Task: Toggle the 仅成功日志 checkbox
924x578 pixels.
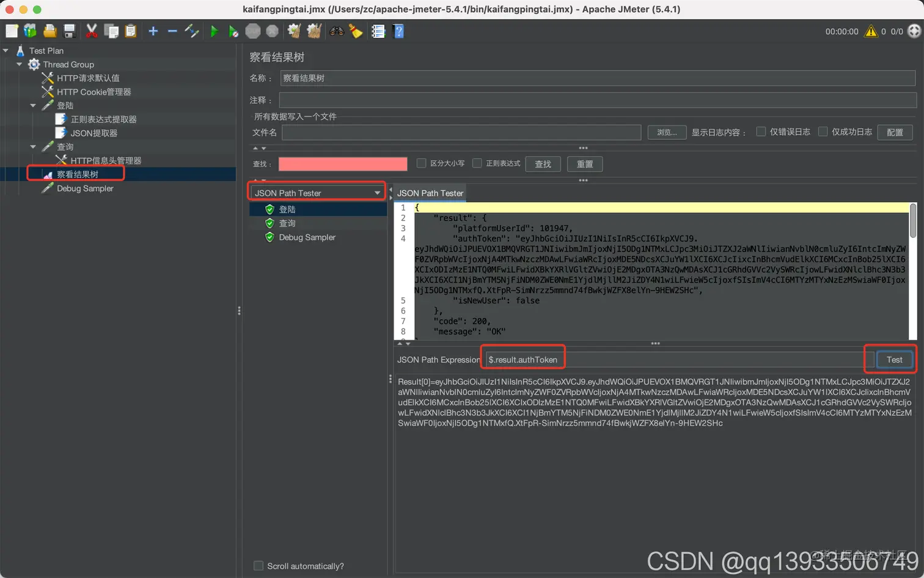Action: [x=823, y=132]
